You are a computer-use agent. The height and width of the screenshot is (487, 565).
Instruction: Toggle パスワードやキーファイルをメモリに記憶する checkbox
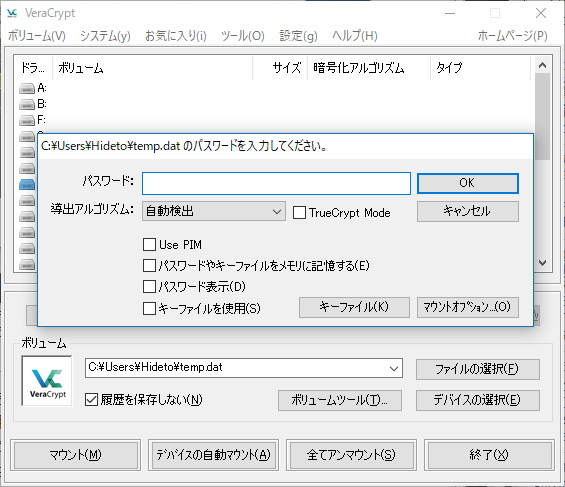pyautogui.click(x=150, y=266)
